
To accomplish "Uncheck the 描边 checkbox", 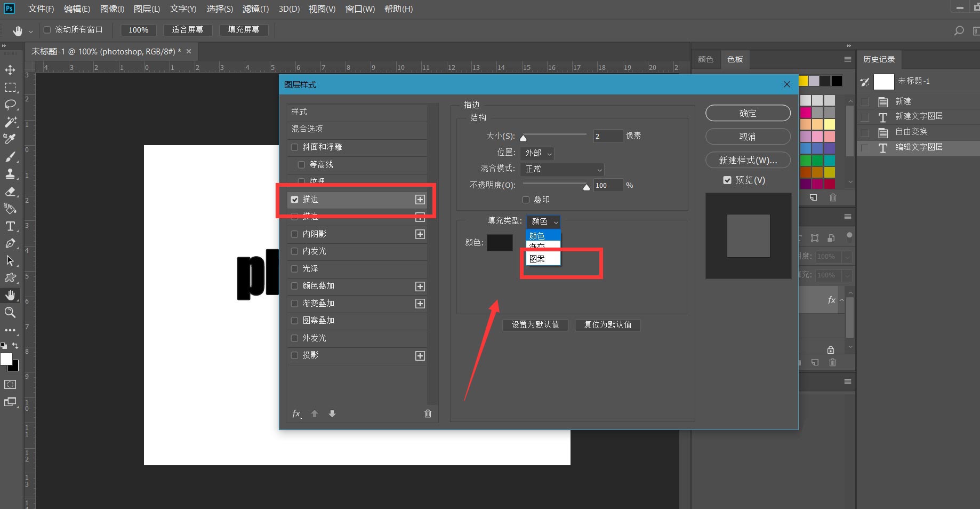I will [294, 200].
